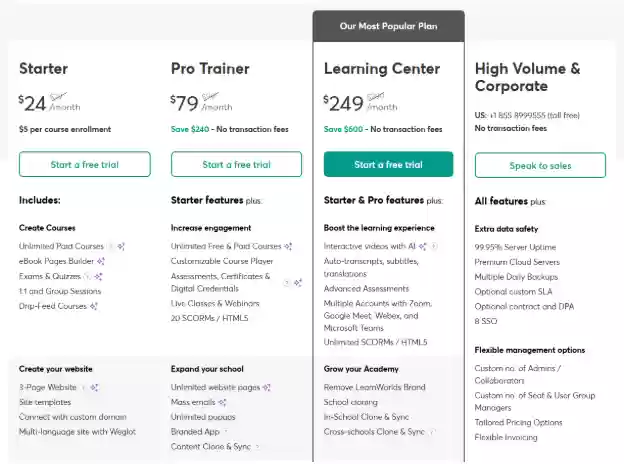Click sparkle icon next to Unlimited website pages
The image size is (624, 464).
click(267, 387)
